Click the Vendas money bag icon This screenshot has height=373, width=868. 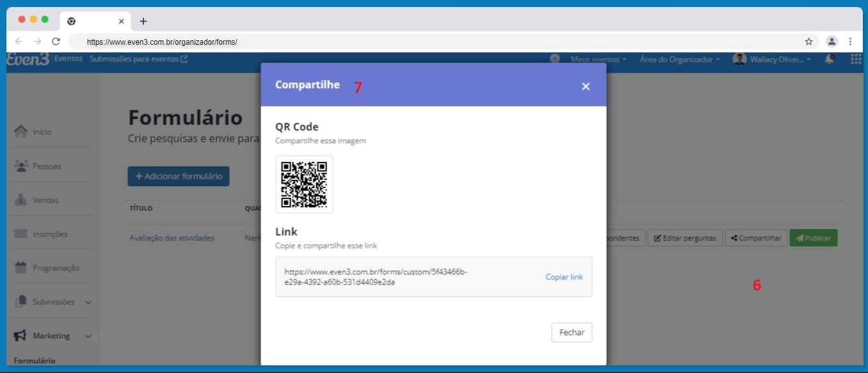tap(21, 200)
